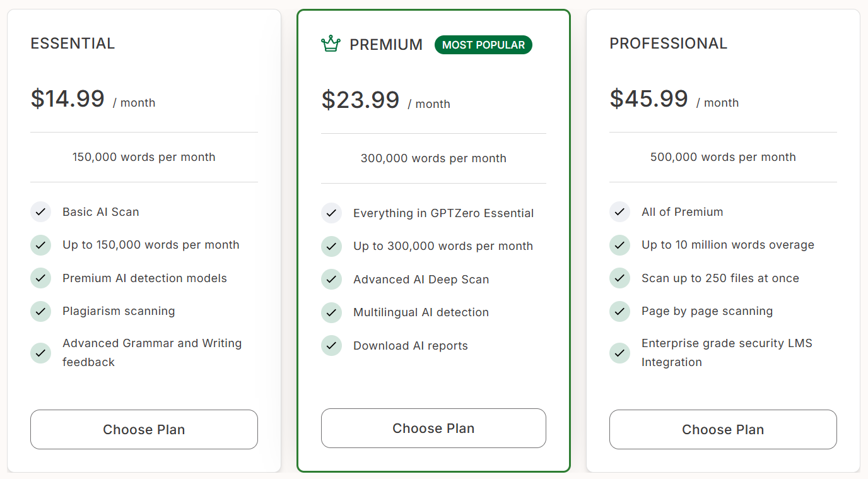Image resolution: width=868 pixels, height=479 pixels.
Task: Click the checkmark beside Basic AI Scan
Action: 40,212
